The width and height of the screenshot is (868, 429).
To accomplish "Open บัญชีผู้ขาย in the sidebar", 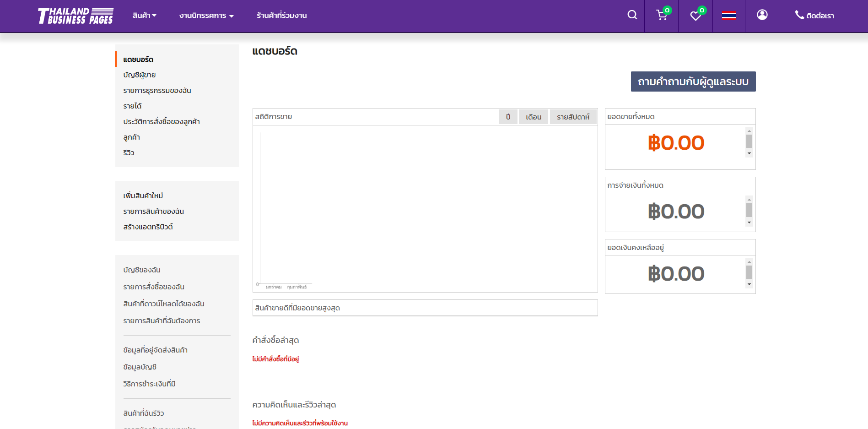I will point(140,75).
